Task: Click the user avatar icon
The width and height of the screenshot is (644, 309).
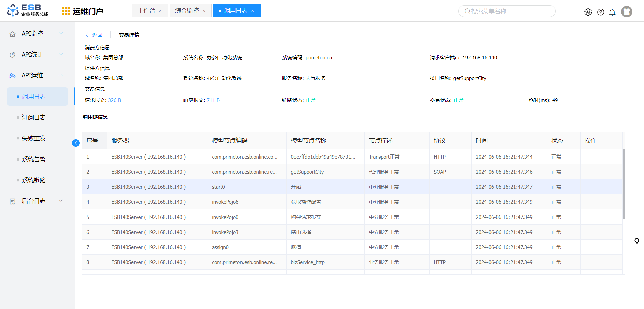Action: (x=626, y=12)
